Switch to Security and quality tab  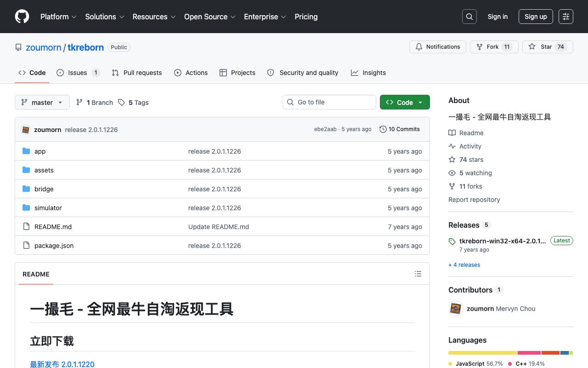[303, 73]
